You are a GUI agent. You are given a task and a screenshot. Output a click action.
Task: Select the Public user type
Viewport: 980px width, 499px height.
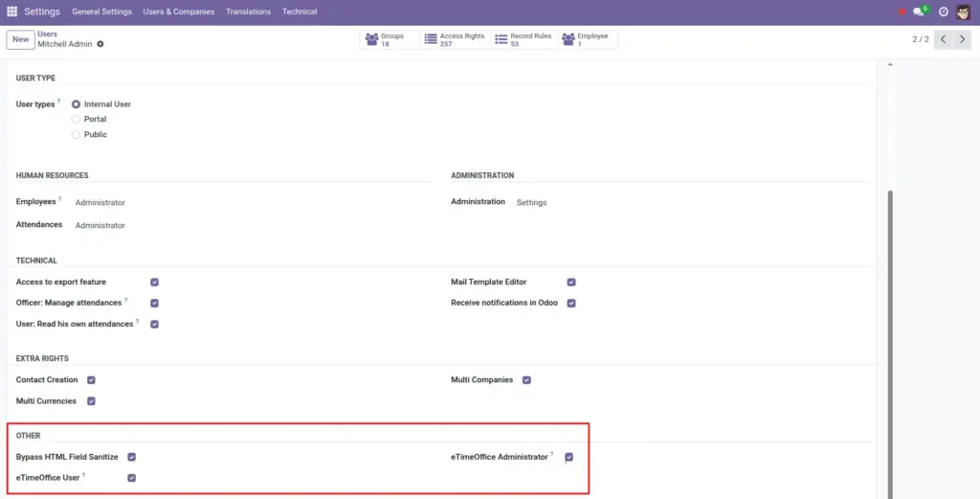pyautogui.click(x=76, y=134)
